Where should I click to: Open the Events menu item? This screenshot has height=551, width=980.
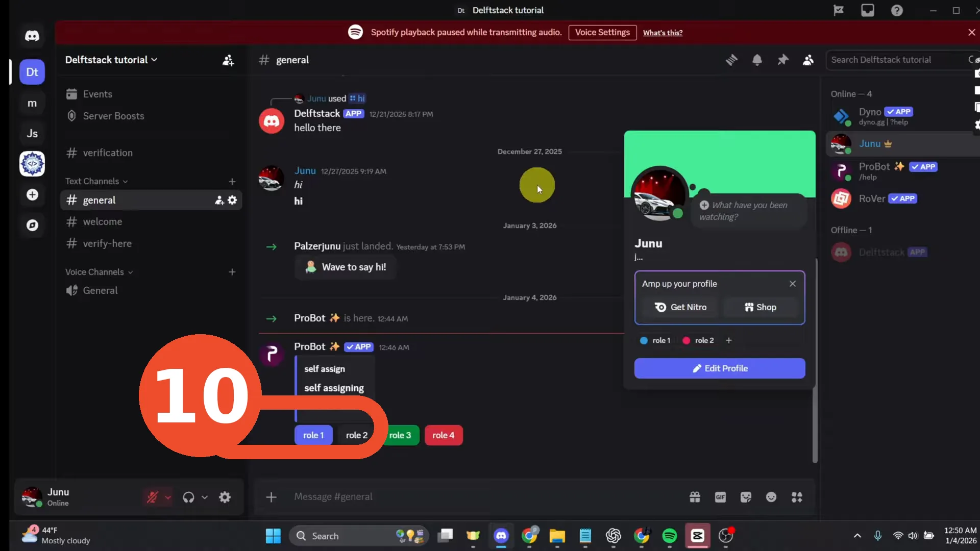pyautogui.click(x=151, y=94)
